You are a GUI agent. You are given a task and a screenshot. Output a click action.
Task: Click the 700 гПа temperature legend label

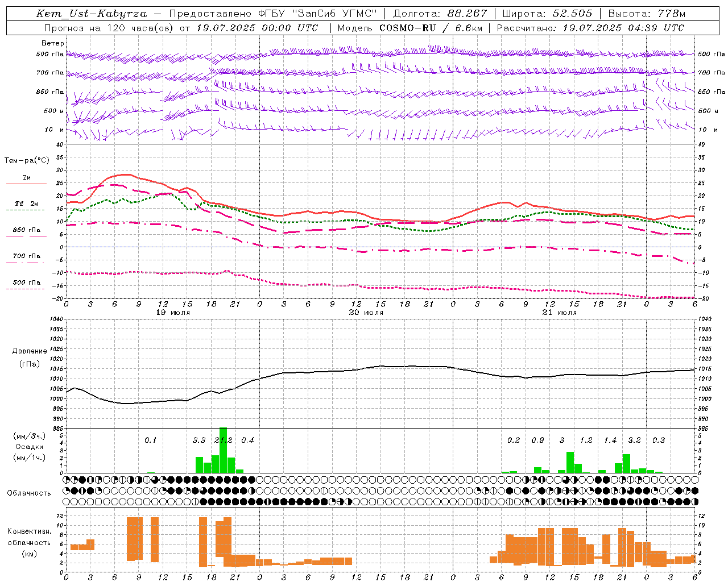pos(27,256)
